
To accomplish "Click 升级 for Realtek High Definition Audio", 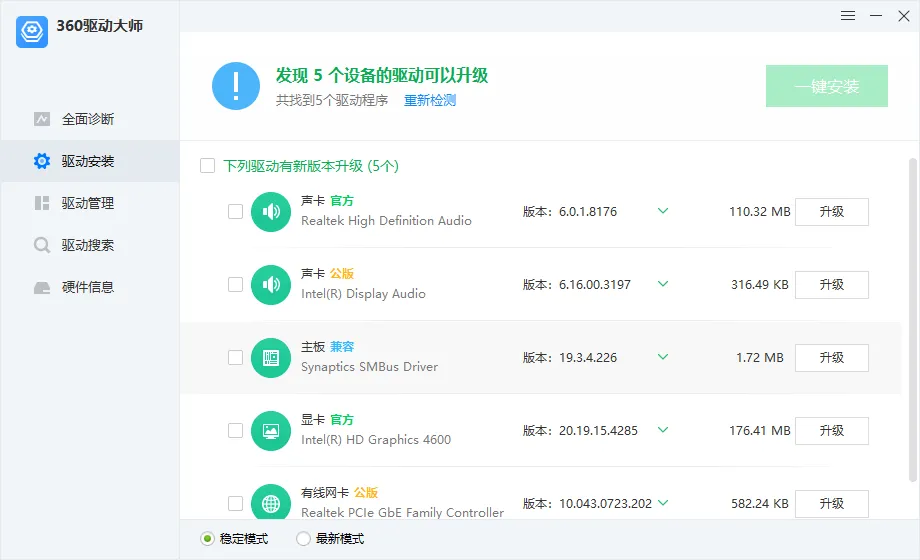I will [831, 212].
